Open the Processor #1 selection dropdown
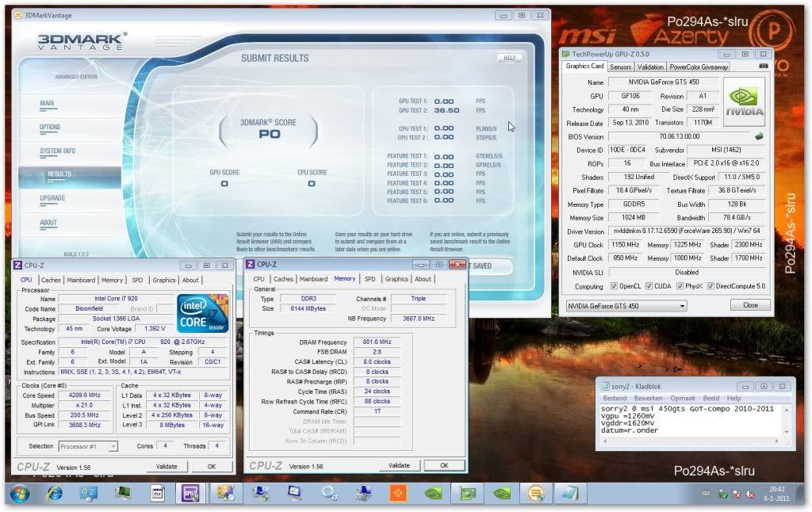The height and width of the screenshot is (512, 812). pos(88,446)
